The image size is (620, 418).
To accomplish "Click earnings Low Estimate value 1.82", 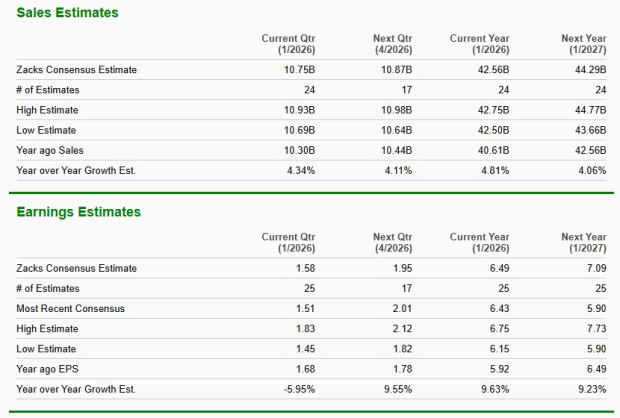I will click(403, 349).
